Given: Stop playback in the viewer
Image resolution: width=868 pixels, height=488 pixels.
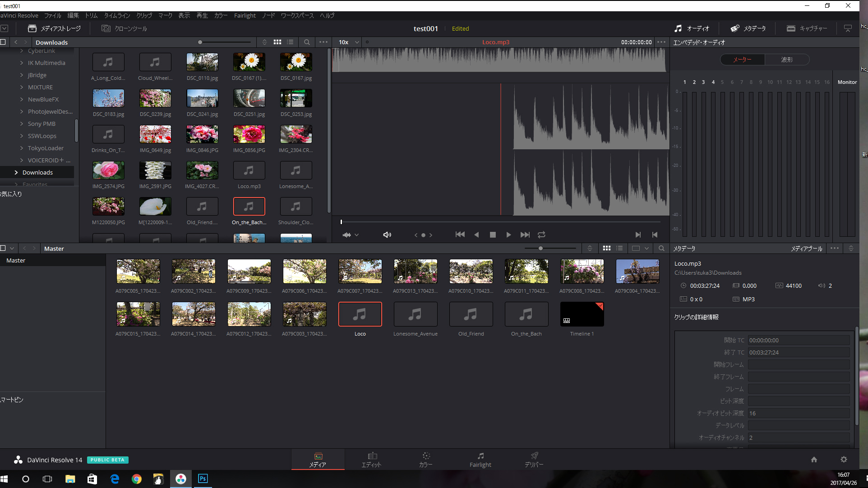Looking at the screenshot, I should (493, 235).
